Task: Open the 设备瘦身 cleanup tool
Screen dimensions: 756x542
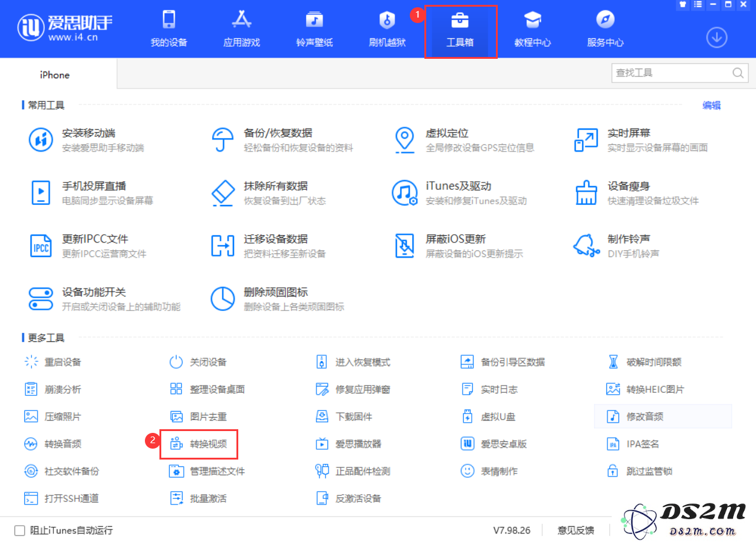Action: pyautogui.click(x=637, y=193)
